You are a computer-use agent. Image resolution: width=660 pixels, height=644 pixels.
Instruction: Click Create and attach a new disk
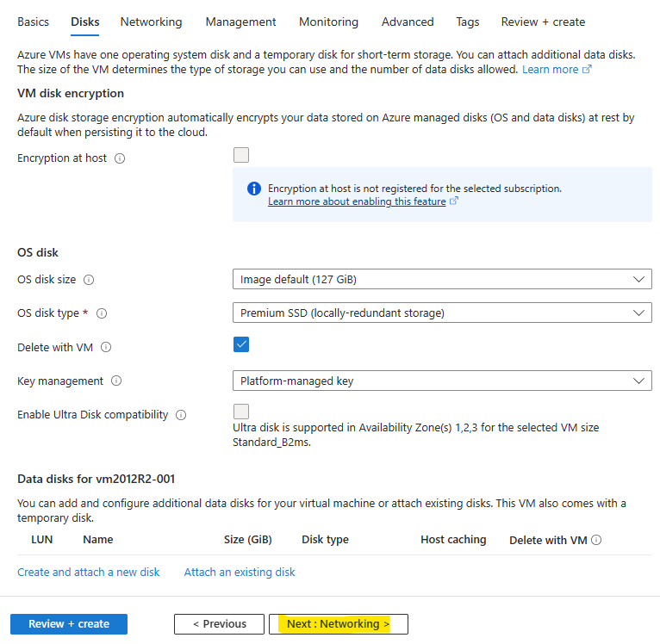(x=89, y=572)
